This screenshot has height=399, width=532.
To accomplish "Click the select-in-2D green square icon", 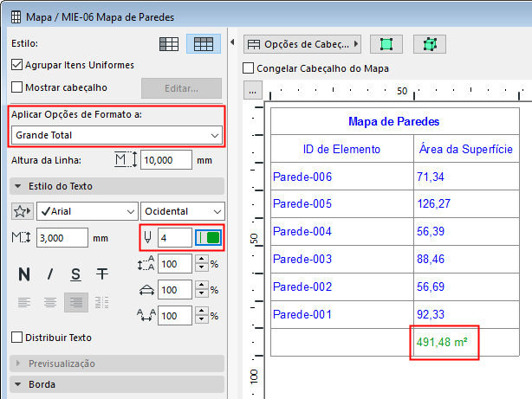I will coord(386,44).
